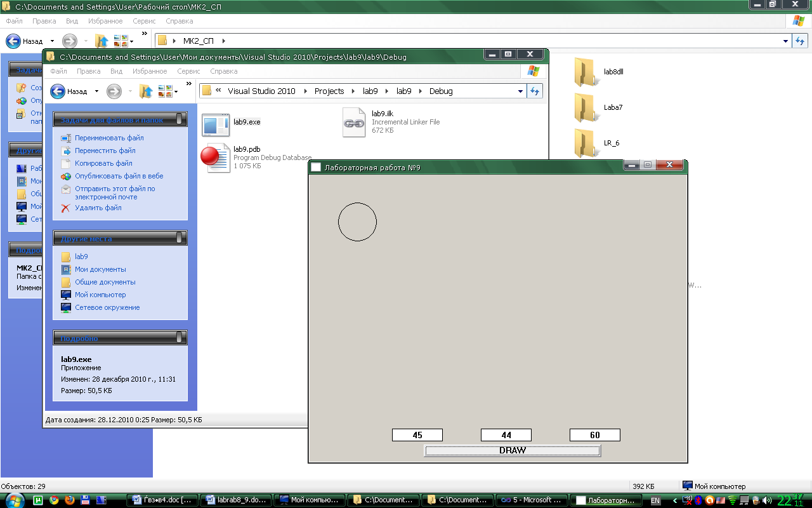Click the input field containing 60
This screenshot has height=508, width=812.
coord(595,435)
